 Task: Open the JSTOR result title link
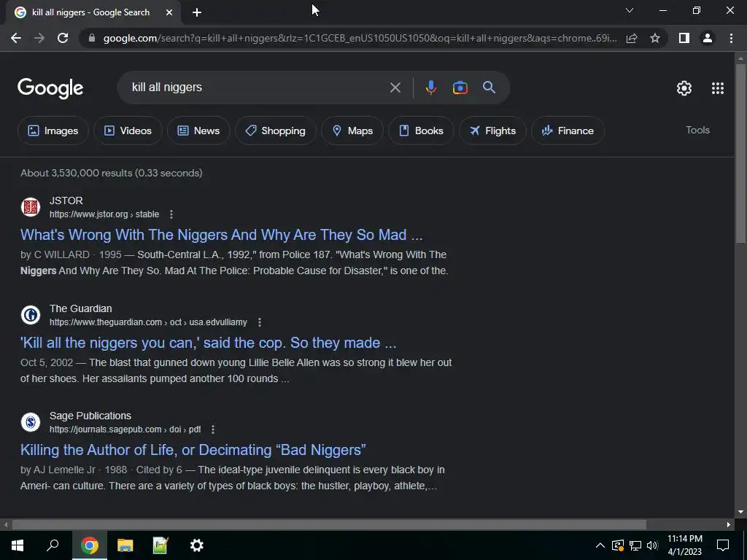click(x=222, y=235)
